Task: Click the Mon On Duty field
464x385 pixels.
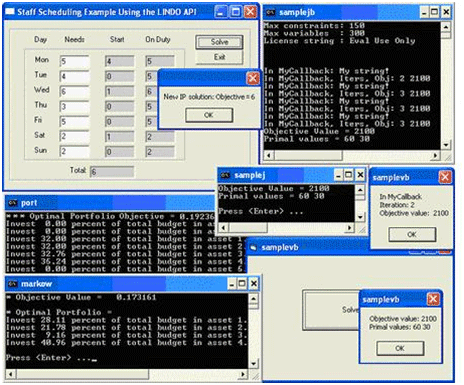Action: 160,61
